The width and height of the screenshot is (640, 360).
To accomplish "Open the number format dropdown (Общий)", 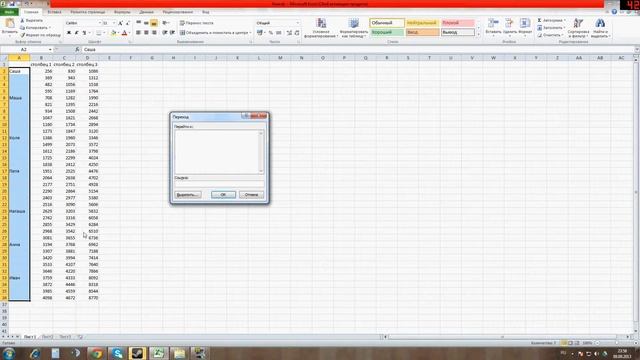I will click(x=298, y=23).
